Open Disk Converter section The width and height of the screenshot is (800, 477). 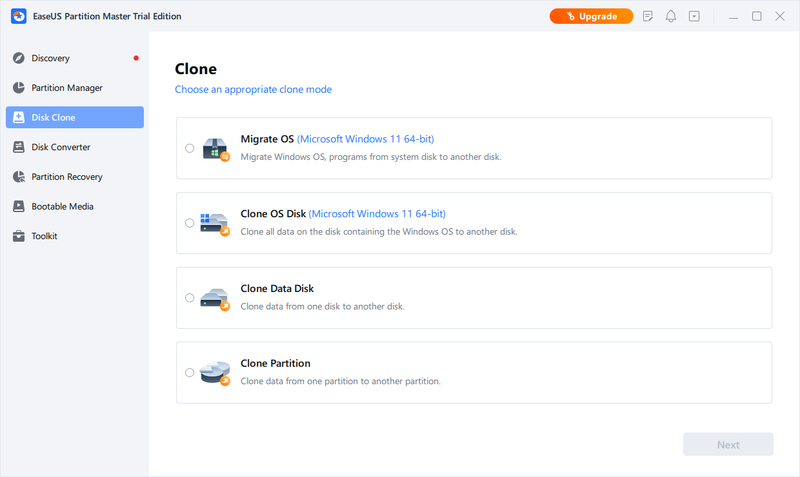(74, 147)
